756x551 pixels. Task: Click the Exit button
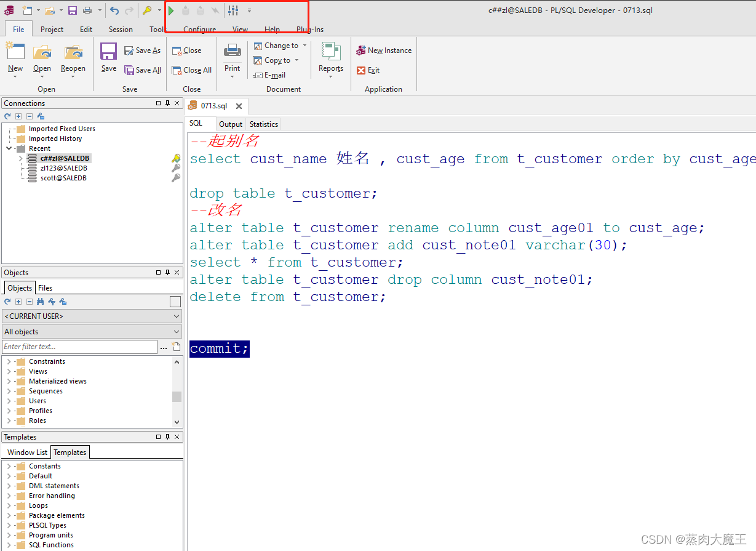click(368, 70)
